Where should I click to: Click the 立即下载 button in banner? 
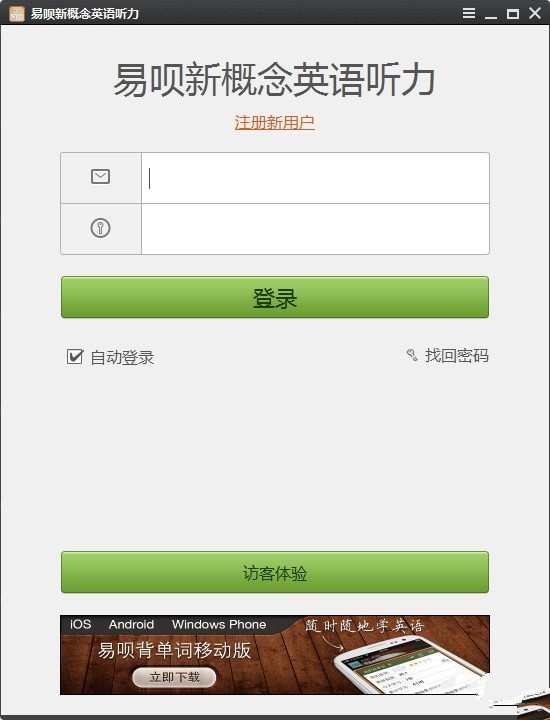point(174,677)
